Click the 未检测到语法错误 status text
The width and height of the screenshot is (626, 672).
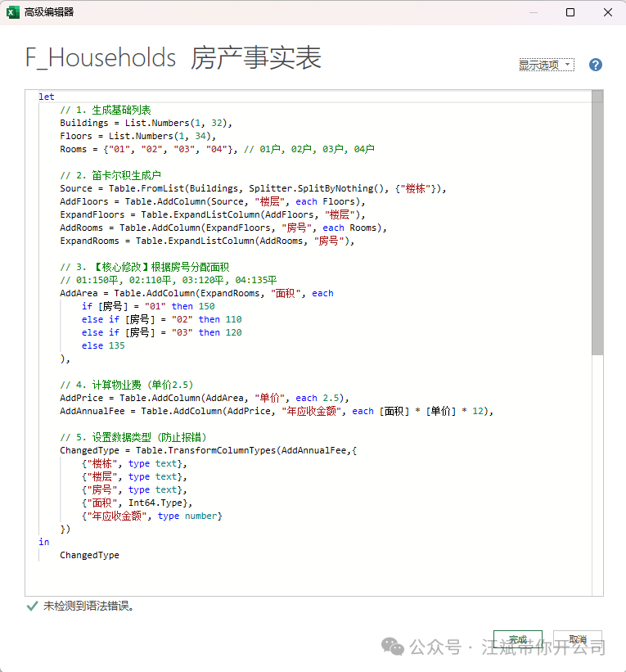(88, 607)
